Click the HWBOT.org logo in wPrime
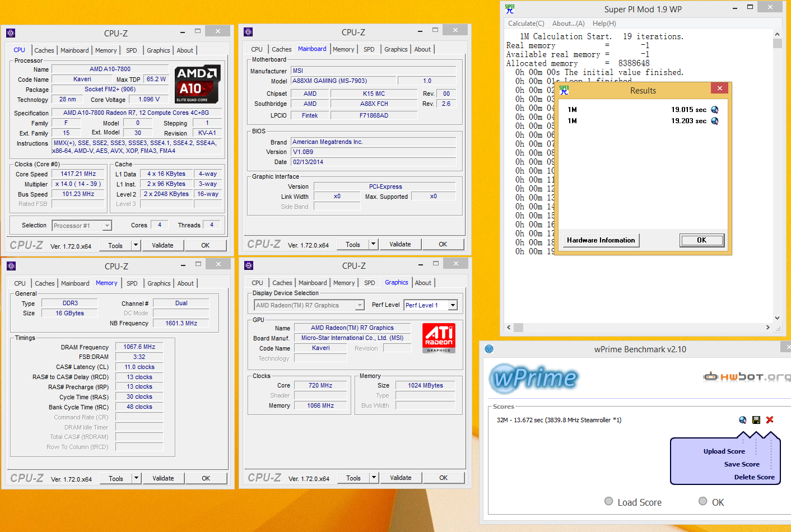 [x=746, y=376]
